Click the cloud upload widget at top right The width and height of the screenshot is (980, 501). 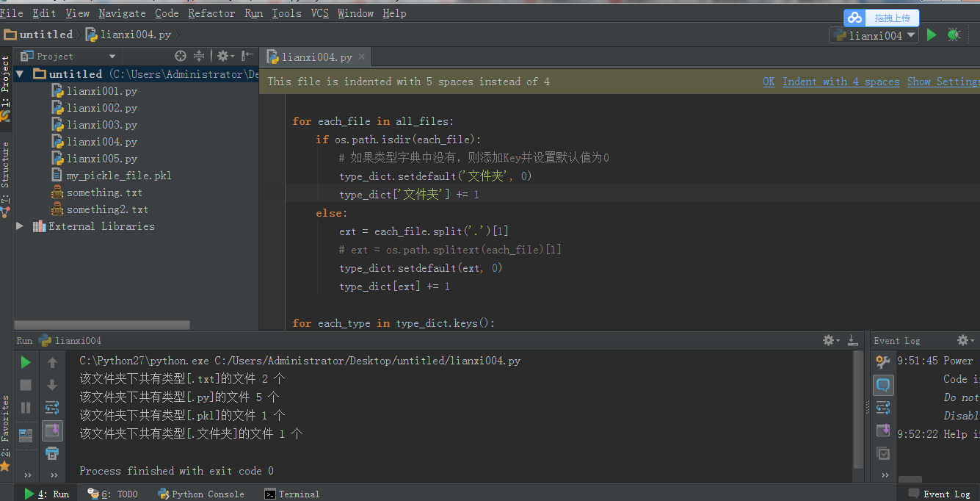882,18
